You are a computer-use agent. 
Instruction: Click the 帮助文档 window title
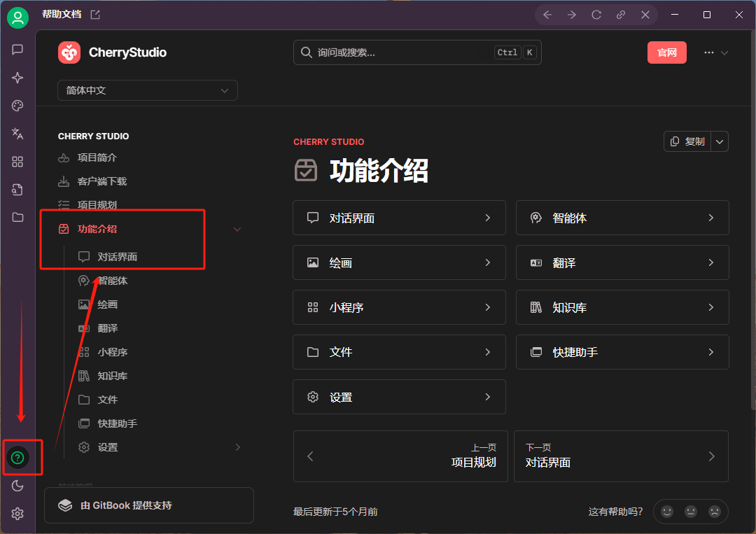click(62, 15)
